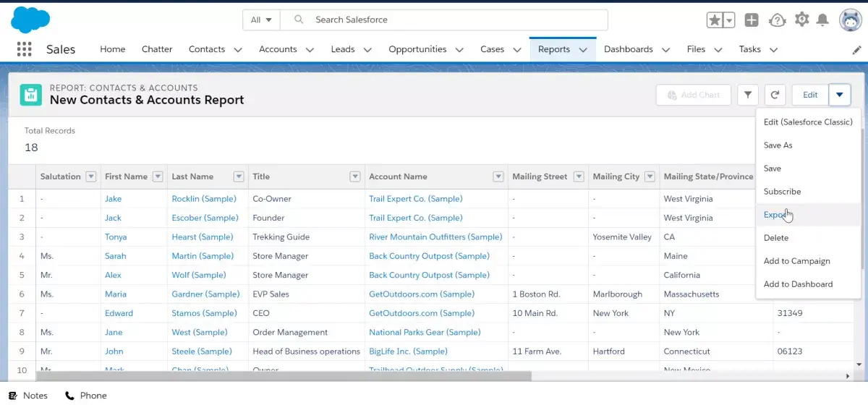
Task: Click the search magnifier icon
Action: [299, 20]
